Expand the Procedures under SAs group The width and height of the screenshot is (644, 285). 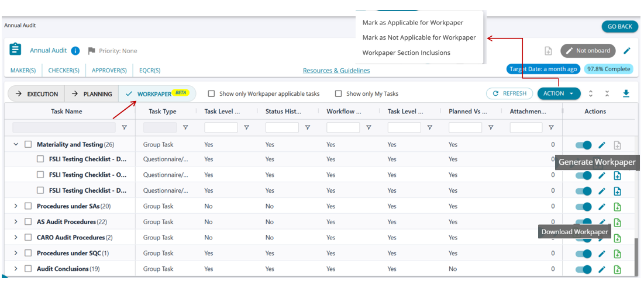[x=16, y=206]
